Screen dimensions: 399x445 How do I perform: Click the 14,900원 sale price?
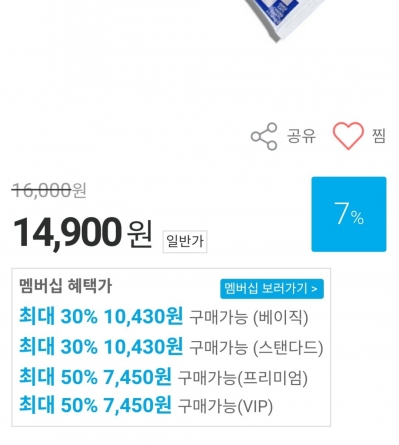[x=82, y=232]
